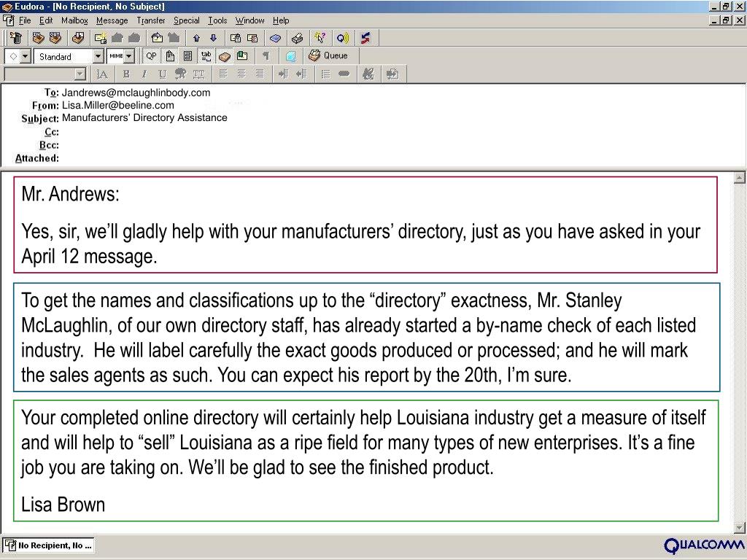Click the red and blue arrows icon
747x560 pixels.
point(365,38)
